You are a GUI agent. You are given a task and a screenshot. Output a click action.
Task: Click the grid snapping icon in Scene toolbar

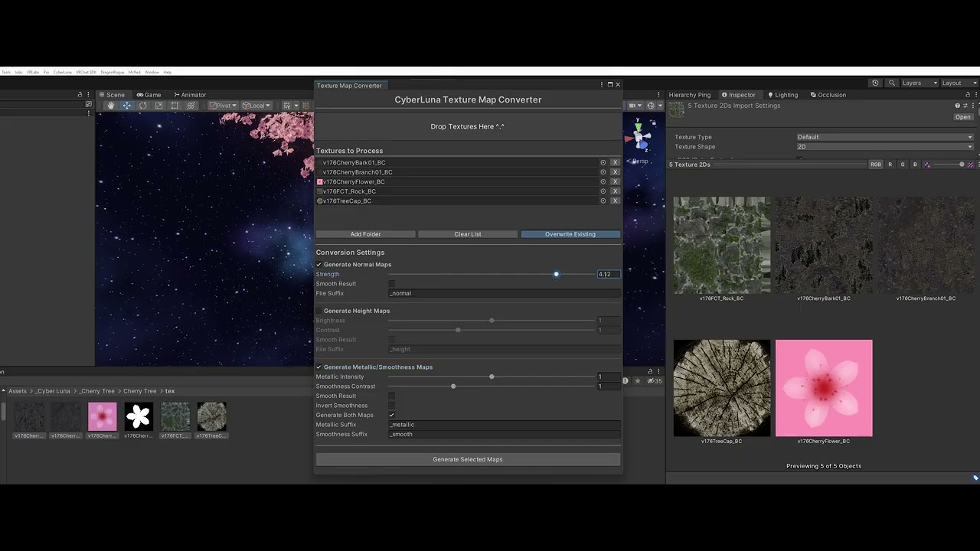point(286,106)
